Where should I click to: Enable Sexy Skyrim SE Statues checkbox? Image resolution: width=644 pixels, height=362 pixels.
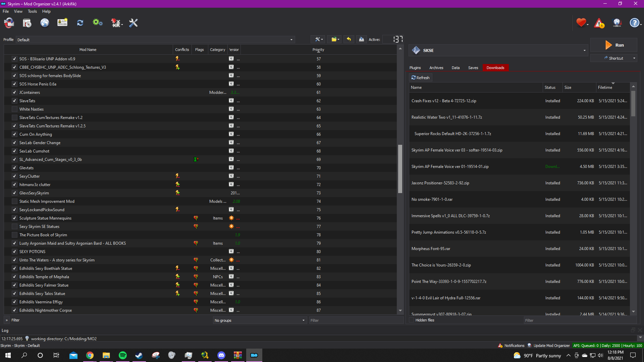[x=14, y=227]
